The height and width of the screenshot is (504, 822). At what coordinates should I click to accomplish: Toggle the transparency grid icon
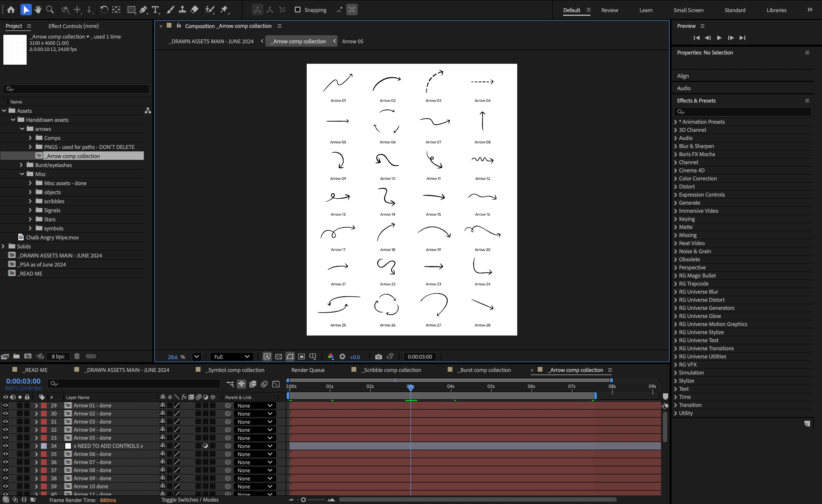click(x=278, y=357)
